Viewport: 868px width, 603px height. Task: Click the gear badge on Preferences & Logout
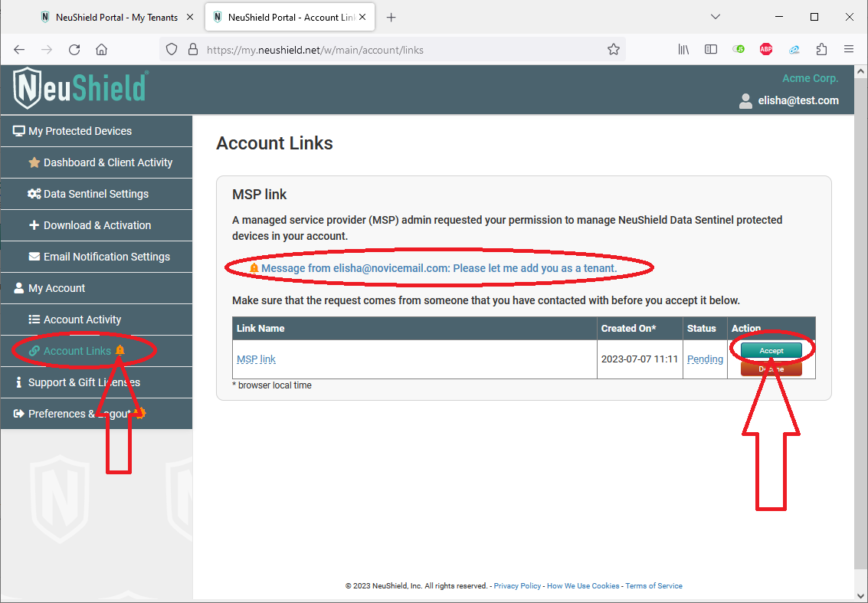tap(141, 413)
